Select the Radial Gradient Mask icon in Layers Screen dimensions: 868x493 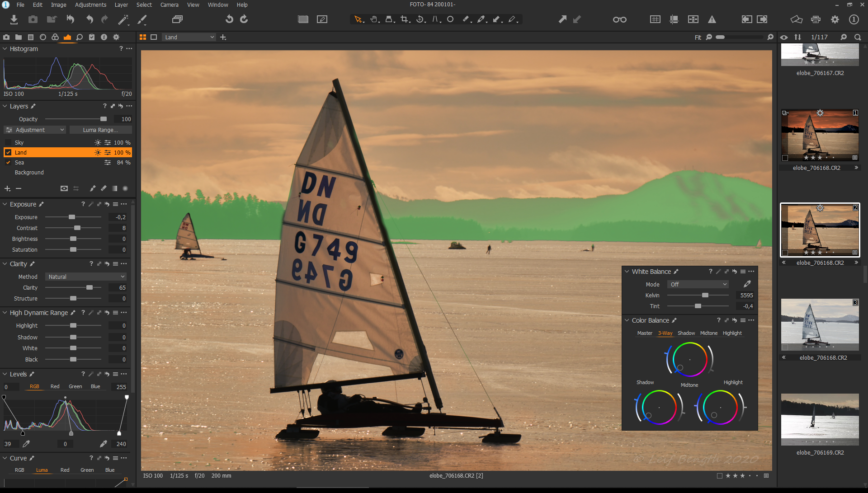point(125,188)
